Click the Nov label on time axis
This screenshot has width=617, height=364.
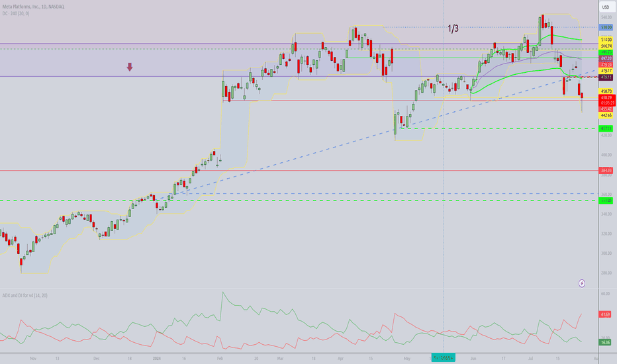point(33,359)
